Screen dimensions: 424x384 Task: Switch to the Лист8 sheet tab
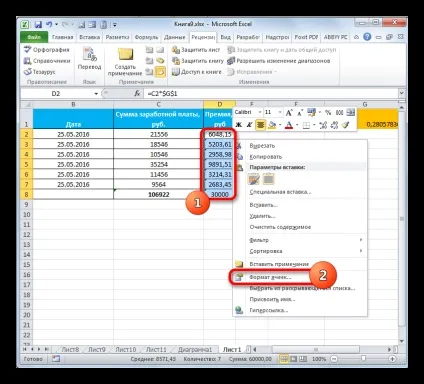(70, 349)
